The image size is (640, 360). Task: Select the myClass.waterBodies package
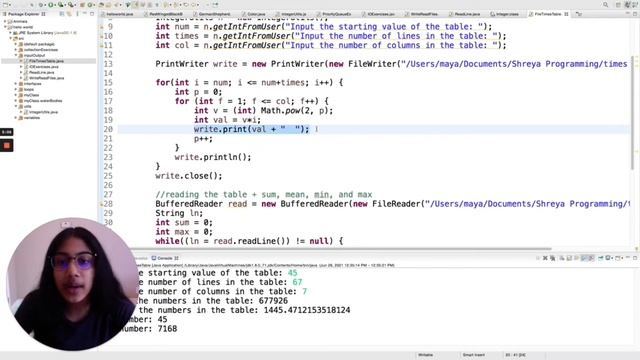click(43, 100)
